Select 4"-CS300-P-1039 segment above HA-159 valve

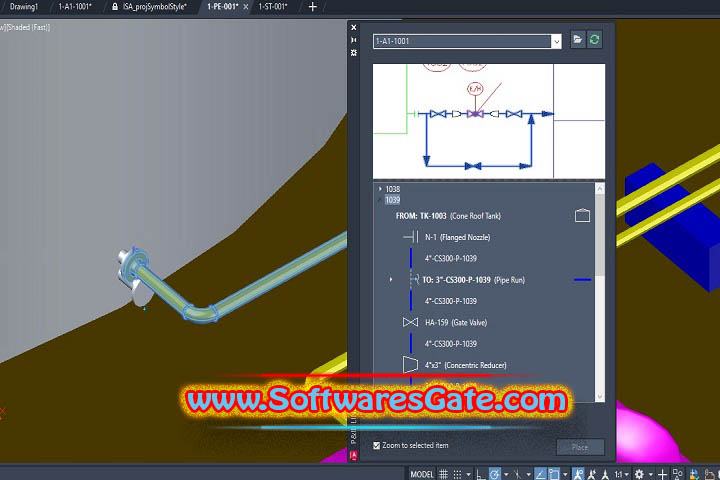pos(450,301)
